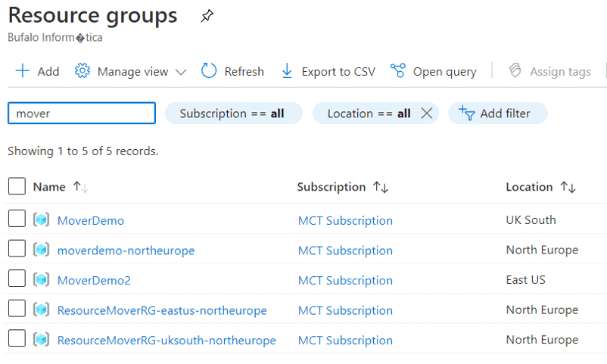Click the Open query graph icon

point(398,71)
